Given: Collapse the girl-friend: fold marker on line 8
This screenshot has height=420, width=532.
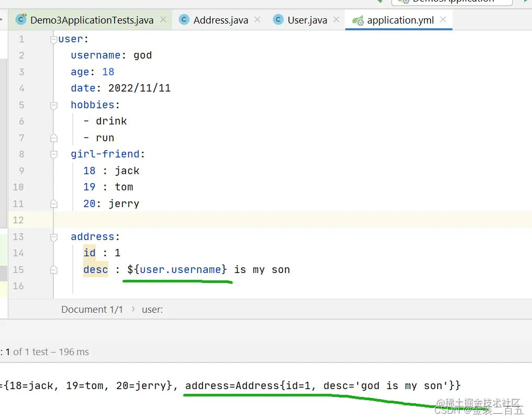Looking at the screenshot, I should pos(53,155).
